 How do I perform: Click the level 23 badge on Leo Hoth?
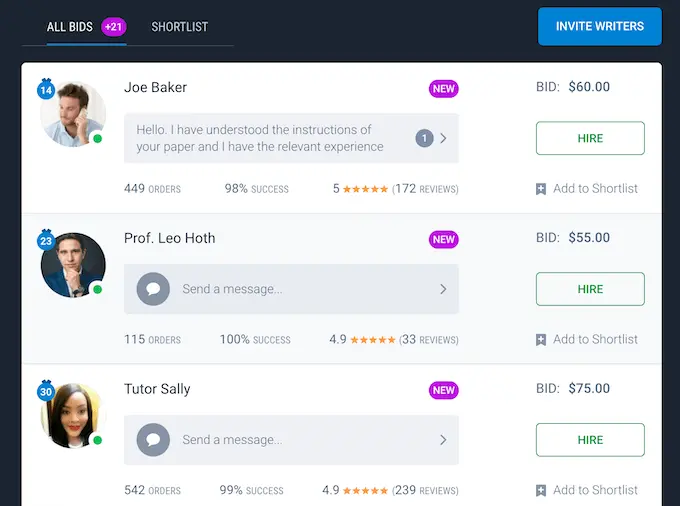(x=46, y=240)
